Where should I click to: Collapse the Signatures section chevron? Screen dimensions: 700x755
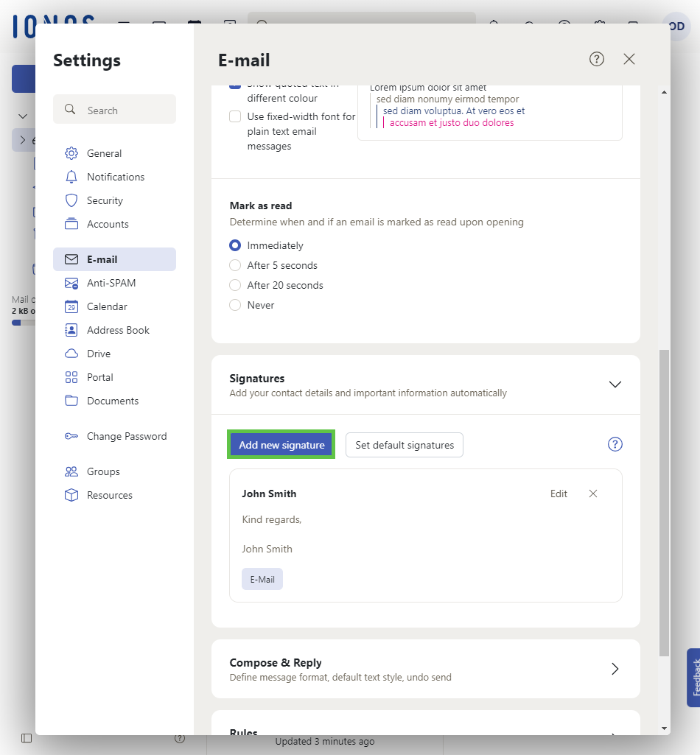tap(615, 384)
